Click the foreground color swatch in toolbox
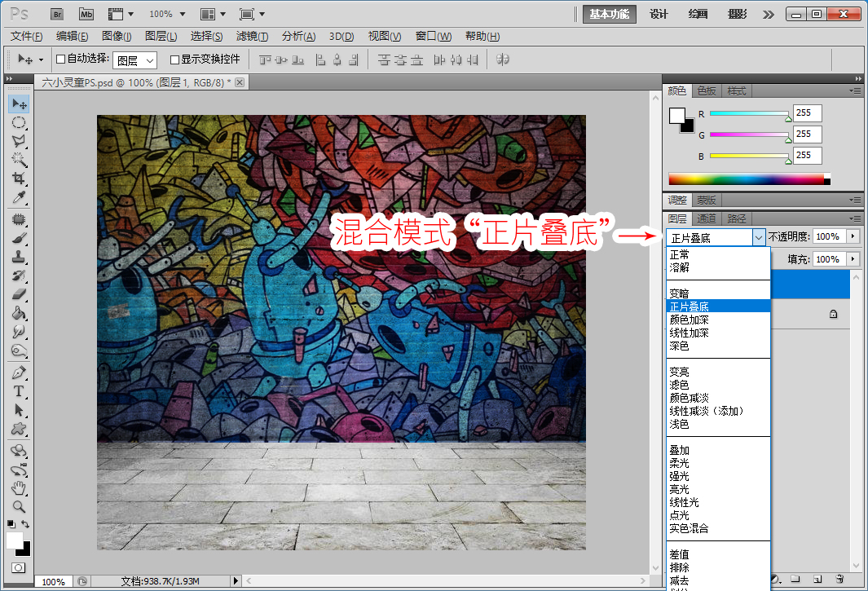The width and height of the screenshot is (868, 591). (x=15, y=540)
